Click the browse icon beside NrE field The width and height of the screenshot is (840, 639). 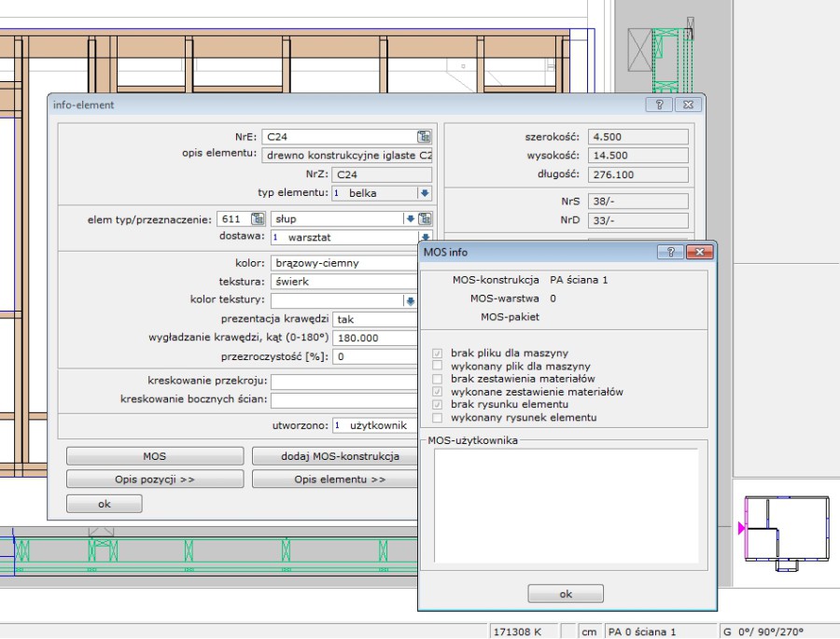[x=424, y=136]
